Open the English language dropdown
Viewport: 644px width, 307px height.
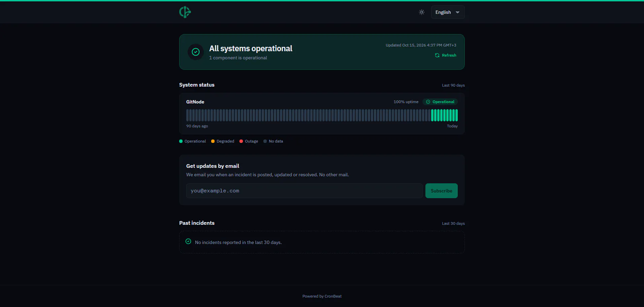click(x=448, y=12)
